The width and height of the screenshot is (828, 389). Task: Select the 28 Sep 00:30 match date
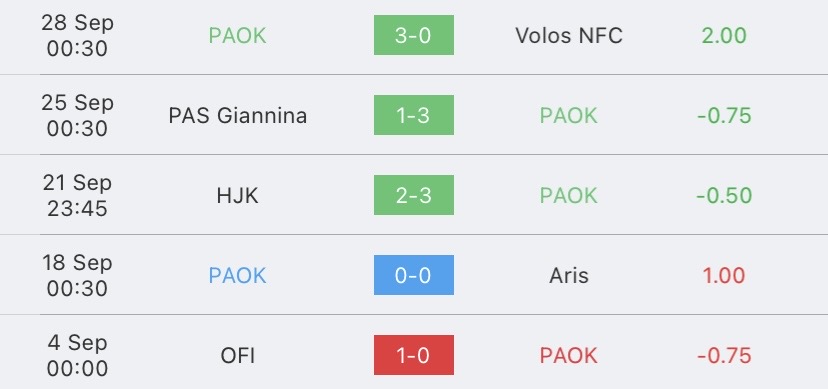pyautogui.click(x=77, y=35)
